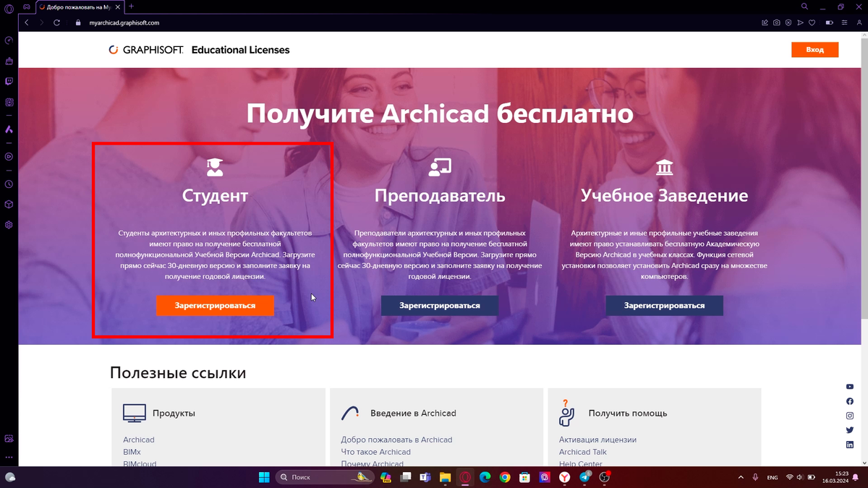Viewport: 868px width, 488px height.
Task: Open the sidebar player icon
Action: tap(9, 156)
